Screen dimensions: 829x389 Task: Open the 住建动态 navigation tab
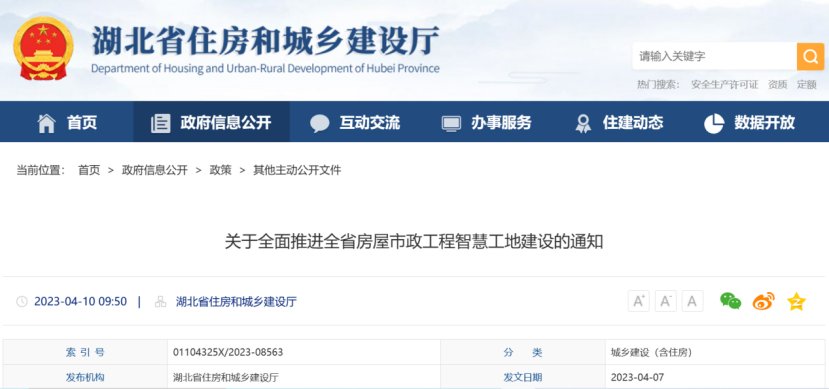(619, 122)
